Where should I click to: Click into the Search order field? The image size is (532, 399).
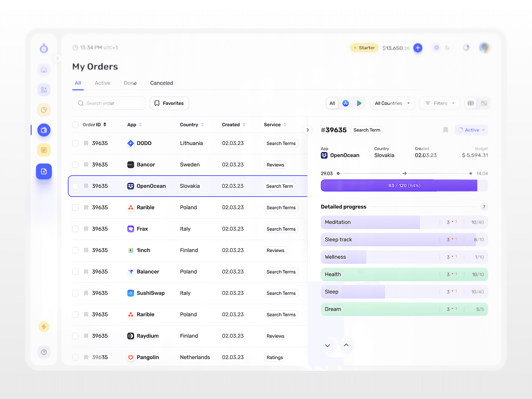coord(109,103)
